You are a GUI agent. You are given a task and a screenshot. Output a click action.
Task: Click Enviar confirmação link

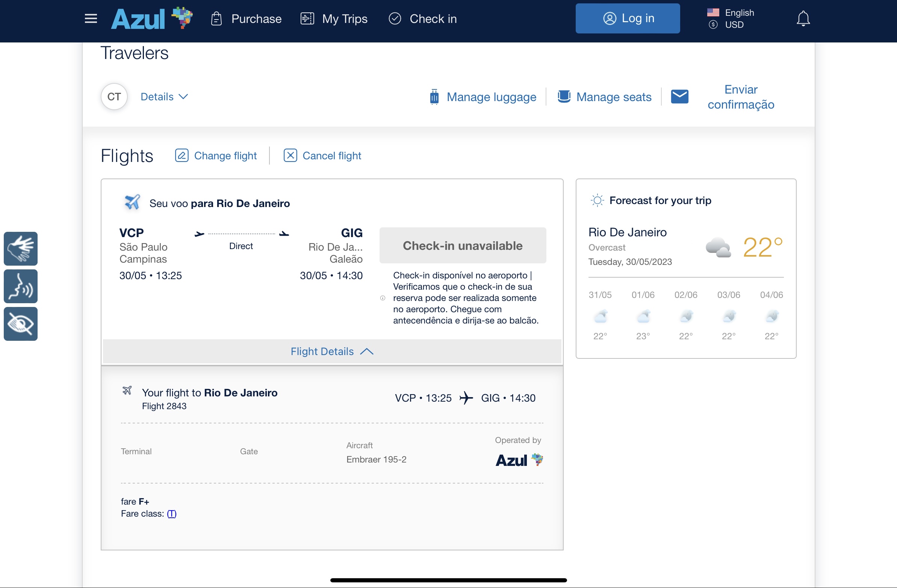741,97
